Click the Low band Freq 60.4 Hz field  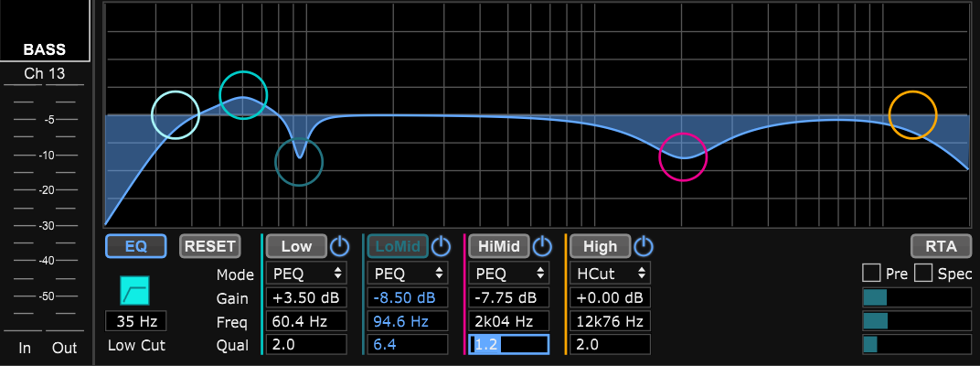306,321
